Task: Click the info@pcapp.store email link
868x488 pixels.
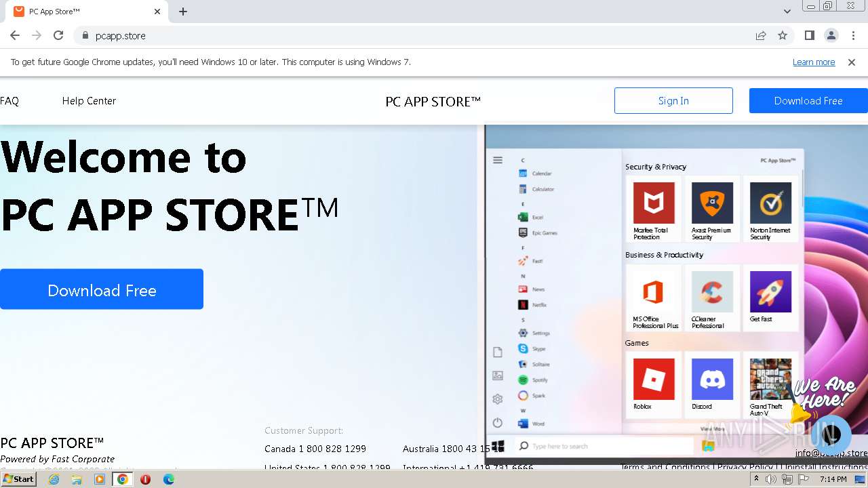Action: [x=831, y=453]
